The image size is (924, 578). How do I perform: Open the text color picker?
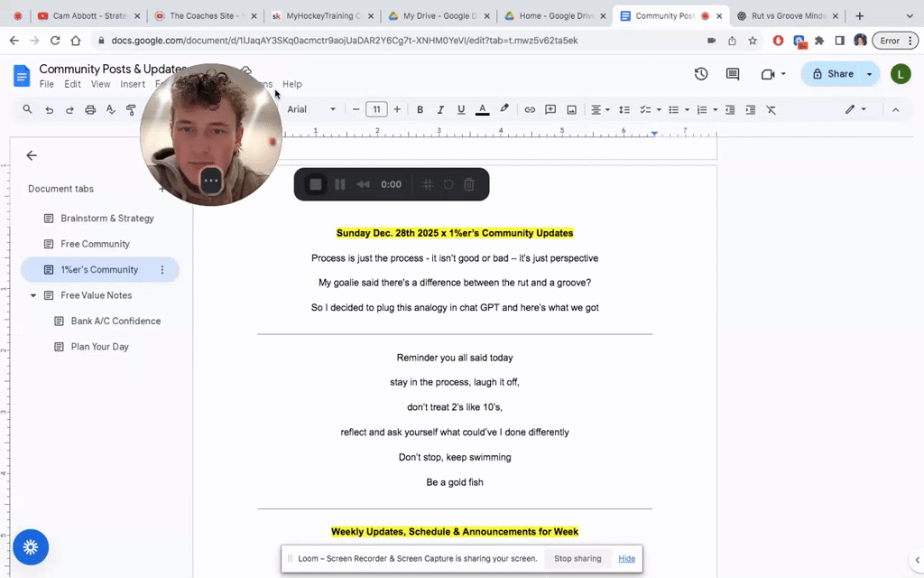click(x=482, y=109)
